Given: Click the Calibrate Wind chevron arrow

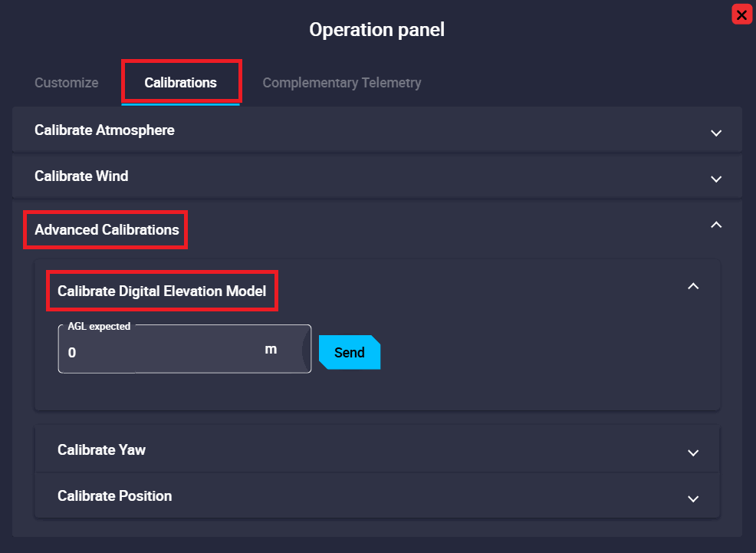Looking at the screenshot, I should [x=716, y=179].
